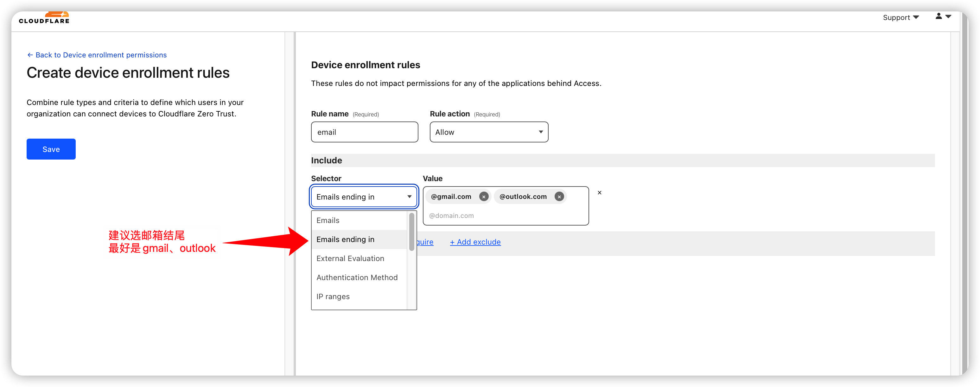The height and width of the screenshot is (387, 980).
Task: Delete the include rule row with the X
Action: [599, 193]
